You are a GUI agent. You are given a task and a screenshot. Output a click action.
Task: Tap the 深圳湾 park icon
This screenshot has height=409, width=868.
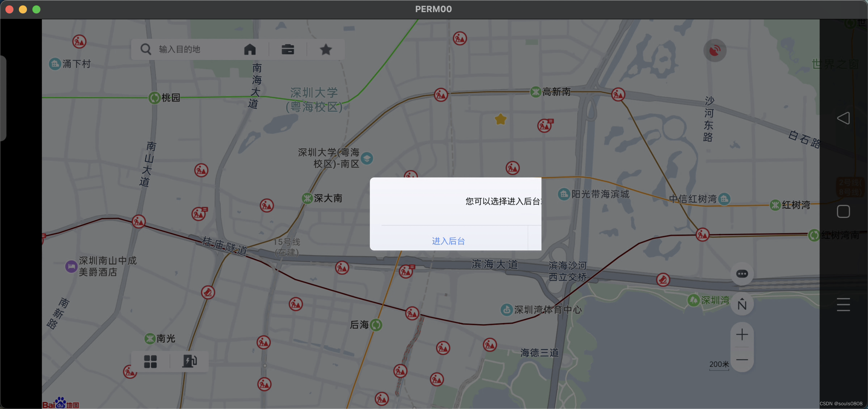(693, 300)
